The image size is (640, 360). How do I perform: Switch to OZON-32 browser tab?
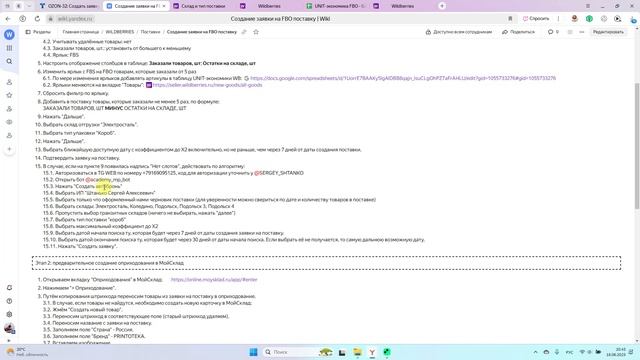point(69,6)
